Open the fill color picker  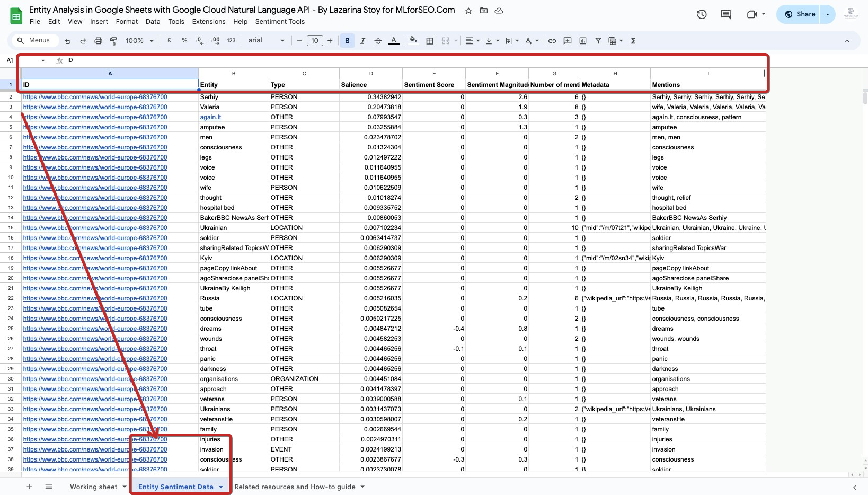point(413,40)
